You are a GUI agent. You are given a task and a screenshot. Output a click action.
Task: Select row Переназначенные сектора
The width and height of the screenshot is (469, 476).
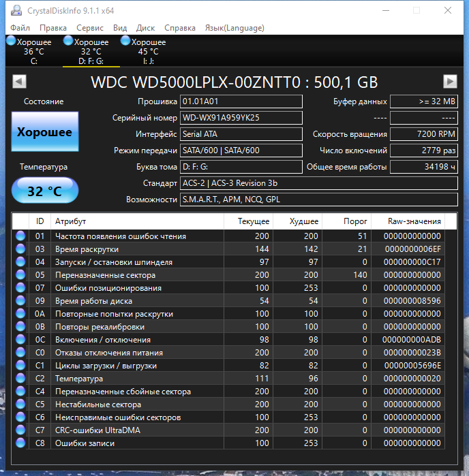pos(228,274)
